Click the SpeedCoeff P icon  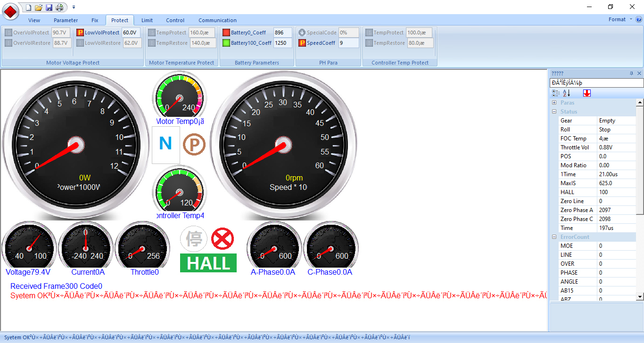(302, 43)
